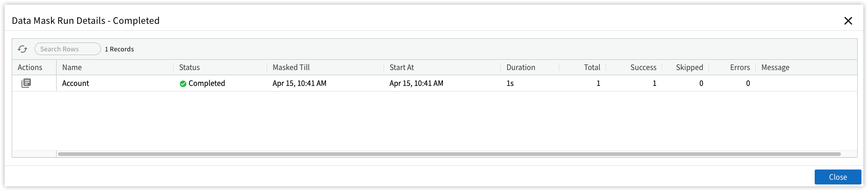
Task: Click the blue Close button
Action: pos(838,177)
